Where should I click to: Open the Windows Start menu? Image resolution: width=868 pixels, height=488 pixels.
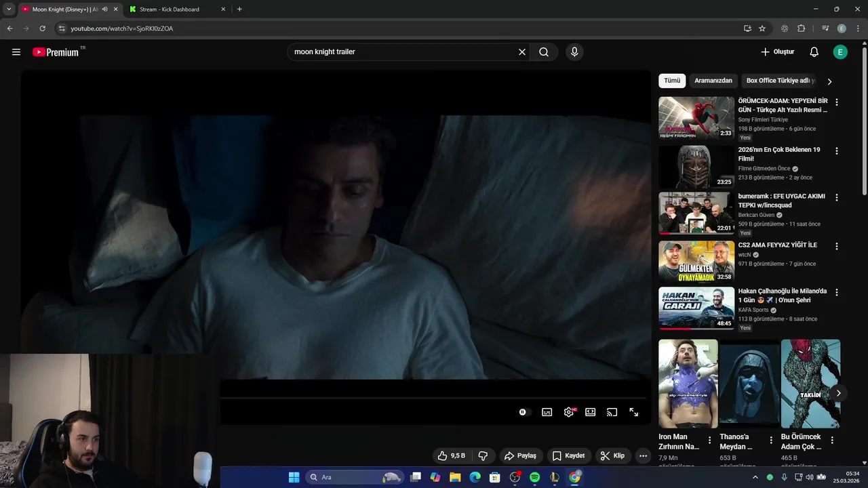[x=294, y=477]
